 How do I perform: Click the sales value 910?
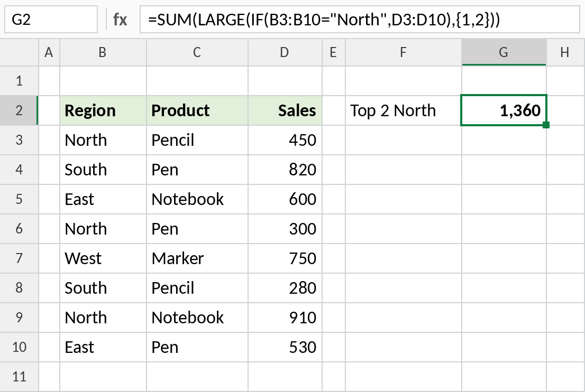pyautogui.click(x=285, y=318)
